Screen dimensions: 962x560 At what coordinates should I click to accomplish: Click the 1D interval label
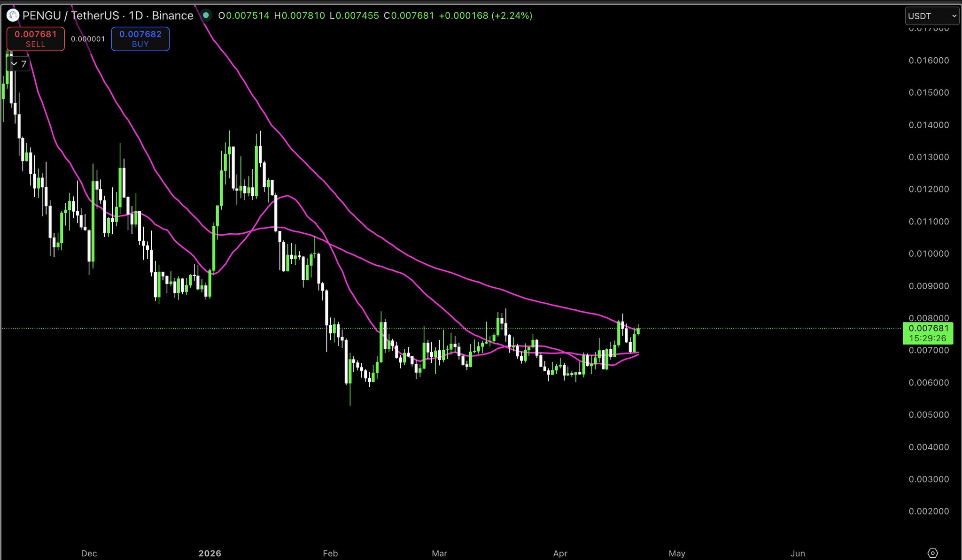pos(136,15)
